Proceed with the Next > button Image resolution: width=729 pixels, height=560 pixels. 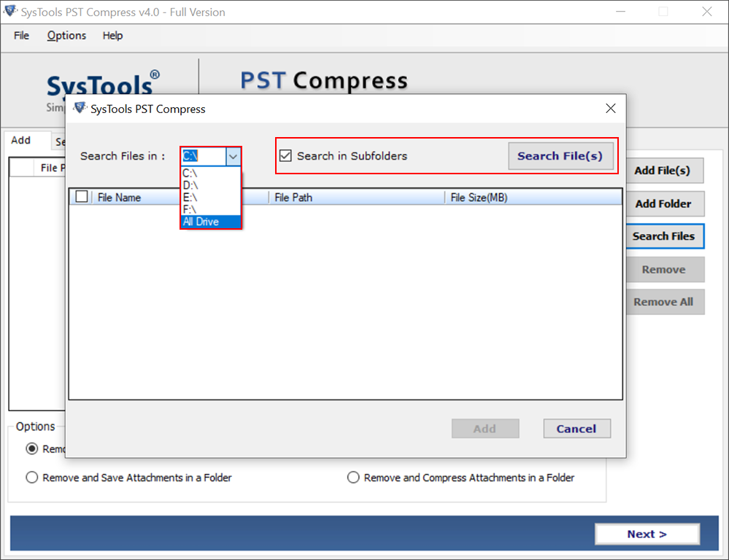click(x=647, y=534)
